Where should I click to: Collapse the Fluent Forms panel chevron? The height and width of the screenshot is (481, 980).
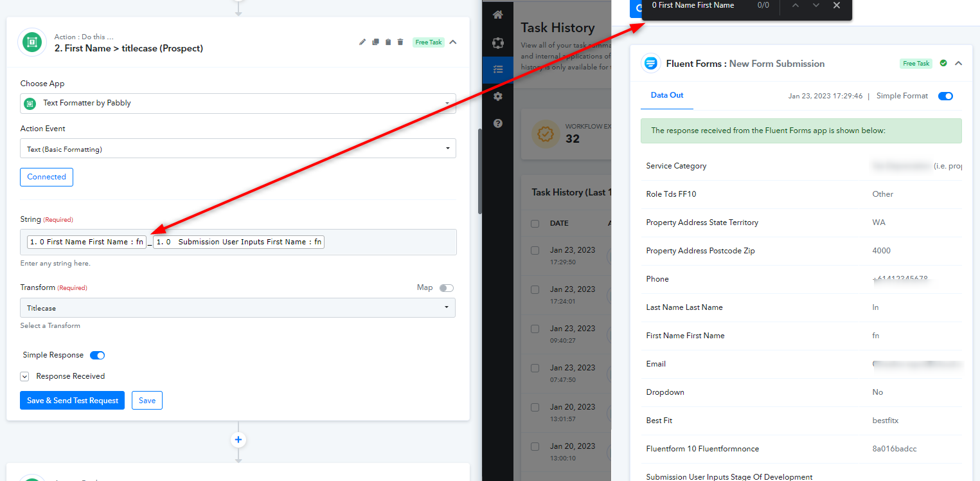click(958, 64)
